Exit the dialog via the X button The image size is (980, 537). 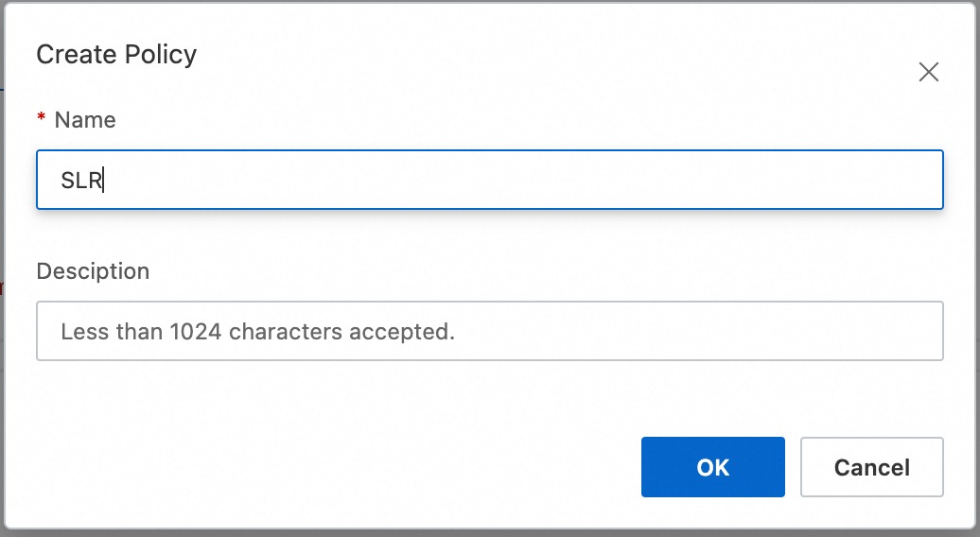point(929,73)
